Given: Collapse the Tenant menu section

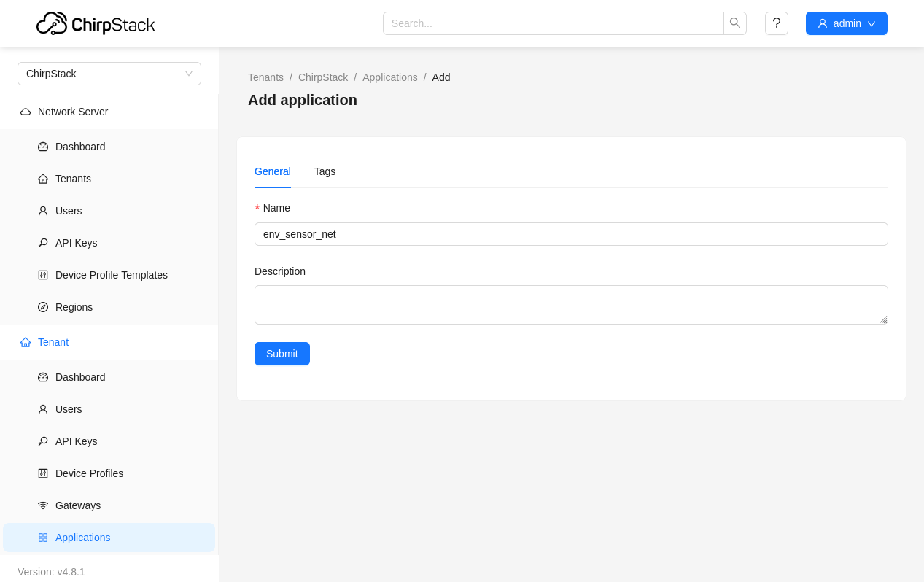Looking at the screenshot, I should click(109, 342).
